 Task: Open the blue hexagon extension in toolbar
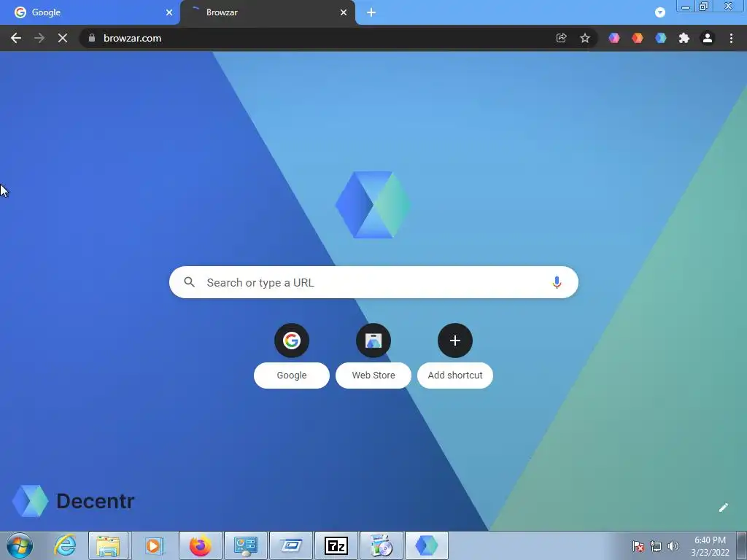click(661, 38)
